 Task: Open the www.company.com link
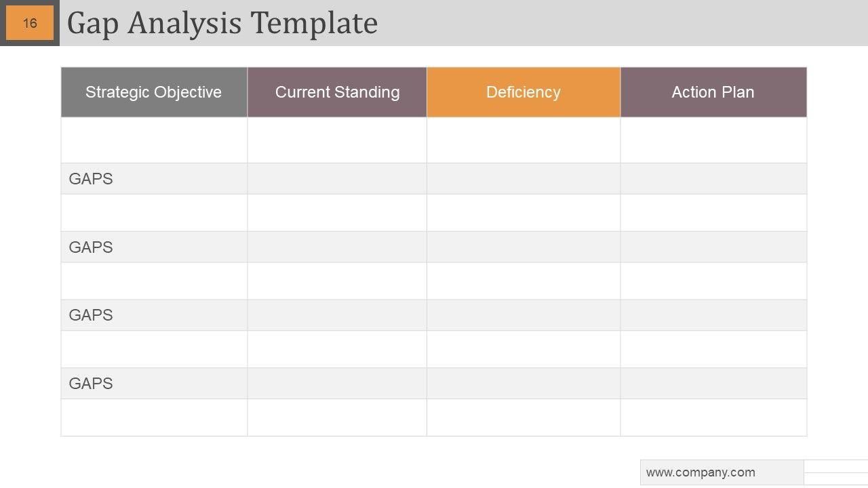click(x=701, y=472)
